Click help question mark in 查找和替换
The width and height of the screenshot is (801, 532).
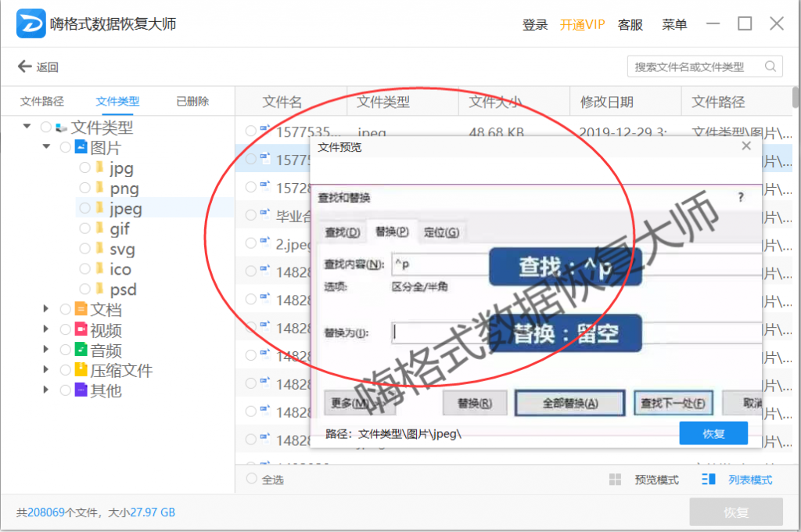(741, 197)
